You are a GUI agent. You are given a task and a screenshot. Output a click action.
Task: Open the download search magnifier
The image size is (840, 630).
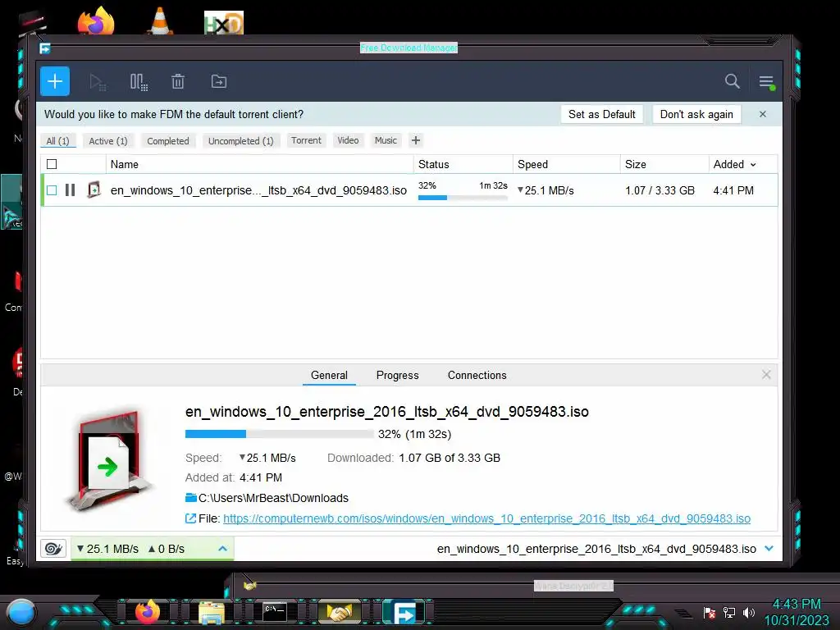tap(732, 81)
